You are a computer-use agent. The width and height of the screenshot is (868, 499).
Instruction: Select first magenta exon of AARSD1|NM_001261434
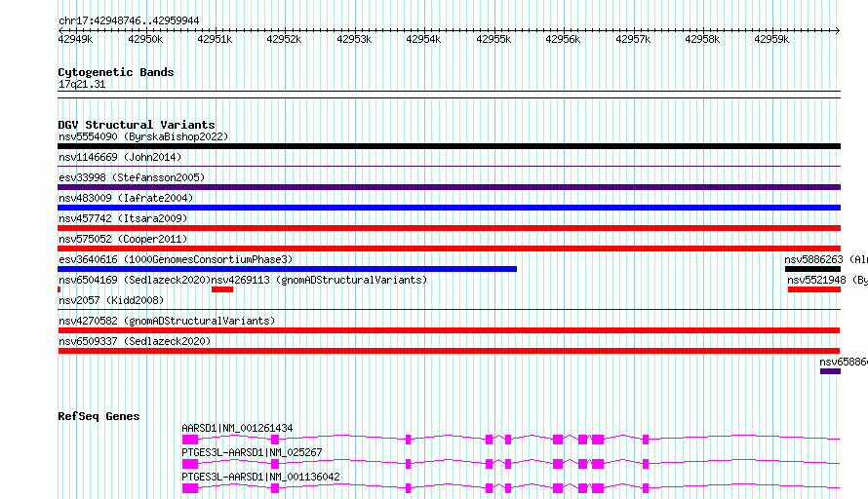tap(190, 440)
